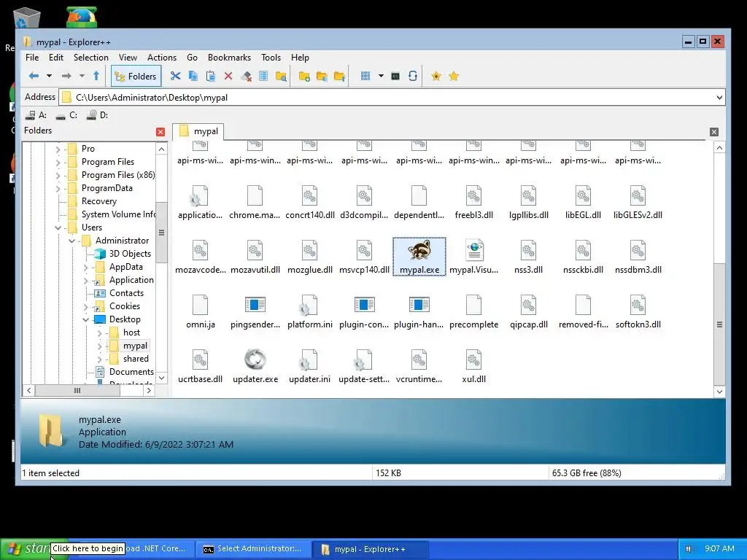Select the omni.ja file
Screen dimensions: 747x560
click(200, 312)
